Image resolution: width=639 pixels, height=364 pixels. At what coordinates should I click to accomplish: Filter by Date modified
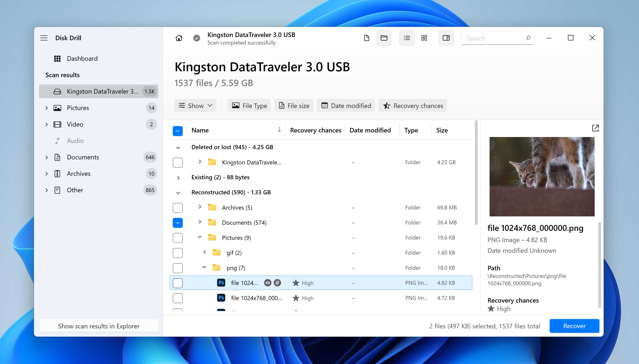coord(346,106)
